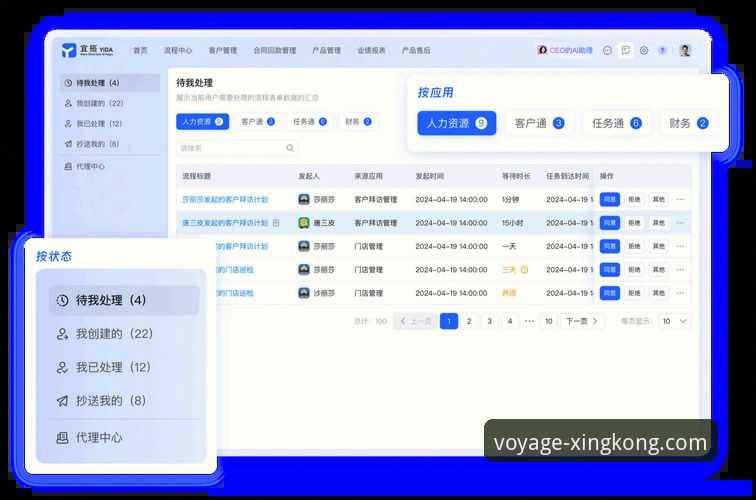Expand pagination ellipsis for more pages

[x=529, y=321]
